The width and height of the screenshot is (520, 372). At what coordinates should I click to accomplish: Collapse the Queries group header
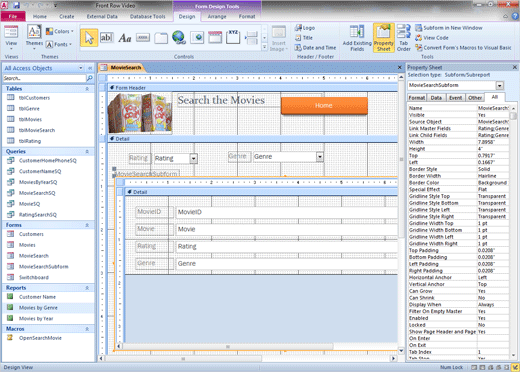(87, 152)
